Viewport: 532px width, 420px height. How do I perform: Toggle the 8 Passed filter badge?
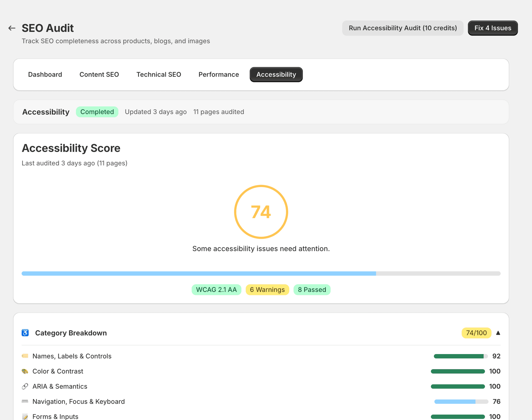point(312,290)
